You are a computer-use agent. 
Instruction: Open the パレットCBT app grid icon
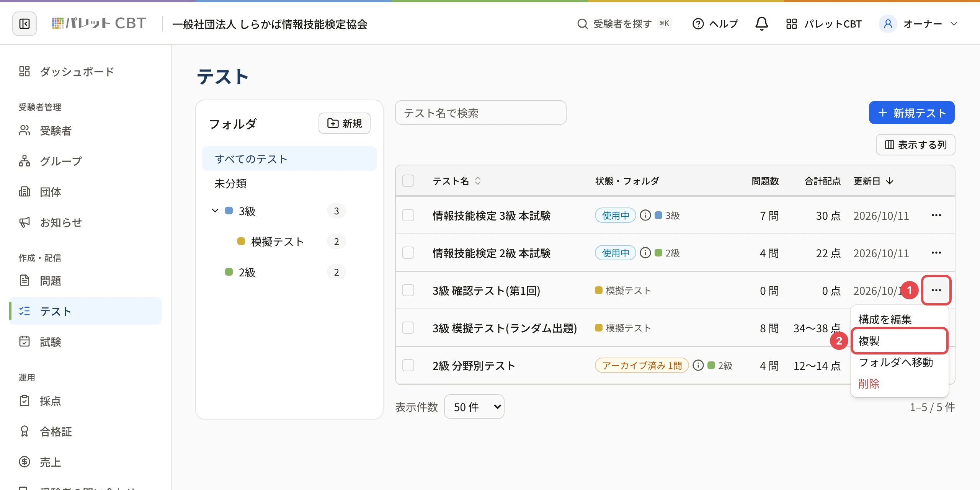[791, 24]
